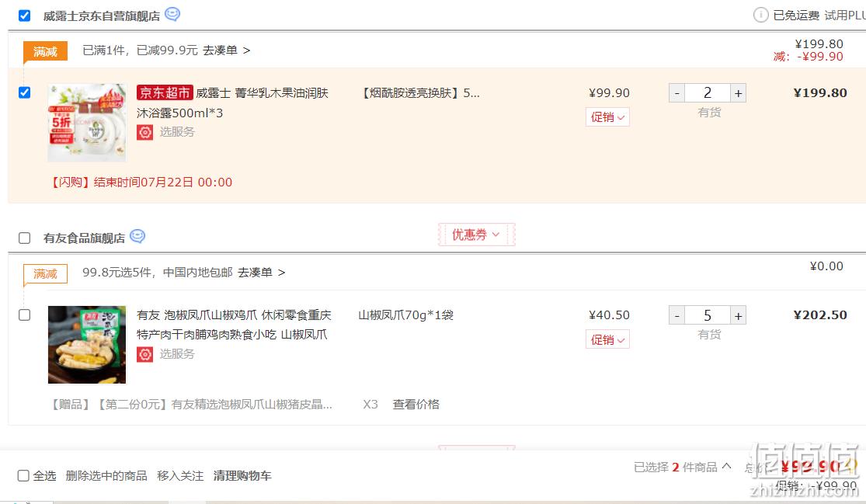Check the 有友 泡椒凤爪 item checkbox
The width and height of the screenshot is (866, 504).
(x=24, y=315)
